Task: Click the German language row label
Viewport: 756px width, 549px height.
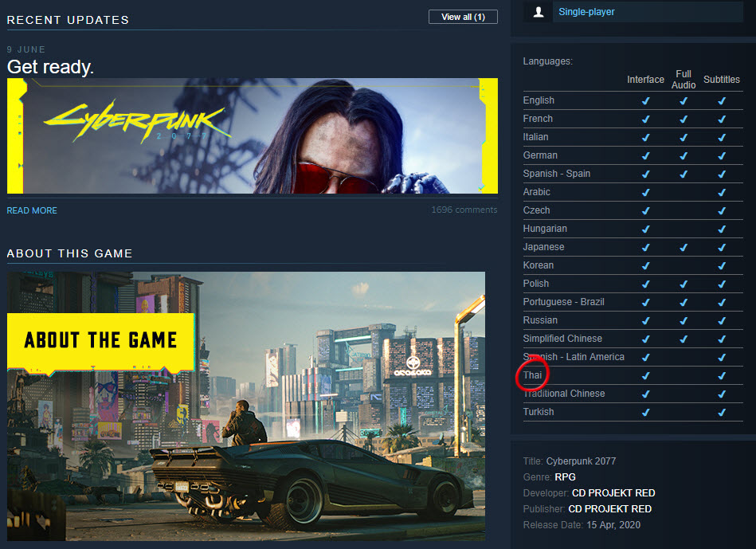Action: [540, 155]
